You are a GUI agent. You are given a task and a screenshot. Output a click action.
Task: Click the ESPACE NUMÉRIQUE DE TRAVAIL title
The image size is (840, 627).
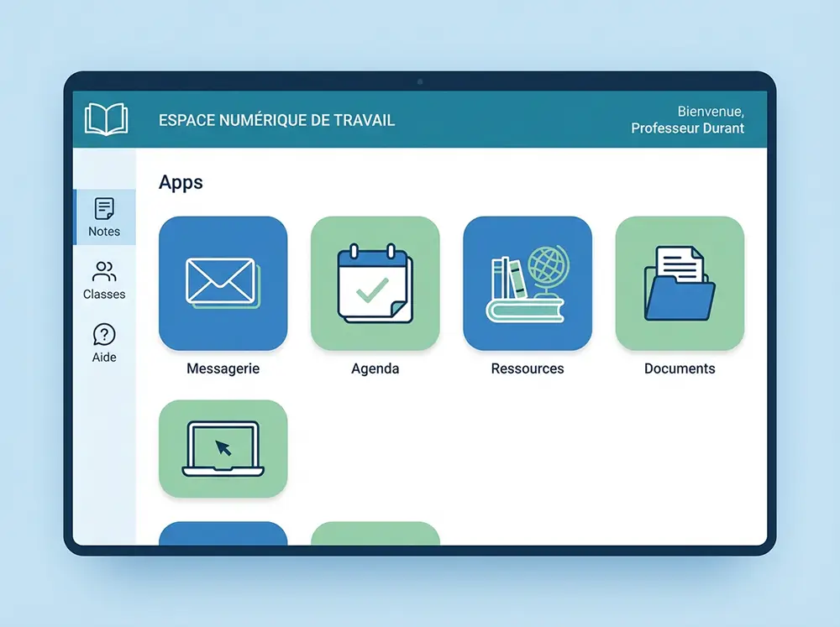[x=277, y=120]
